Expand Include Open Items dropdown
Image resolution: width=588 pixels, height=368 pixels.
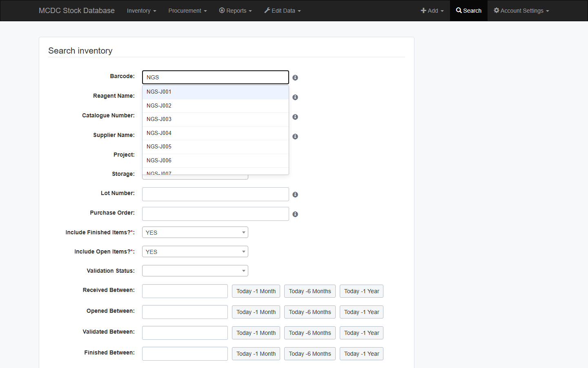click(195, 251)
